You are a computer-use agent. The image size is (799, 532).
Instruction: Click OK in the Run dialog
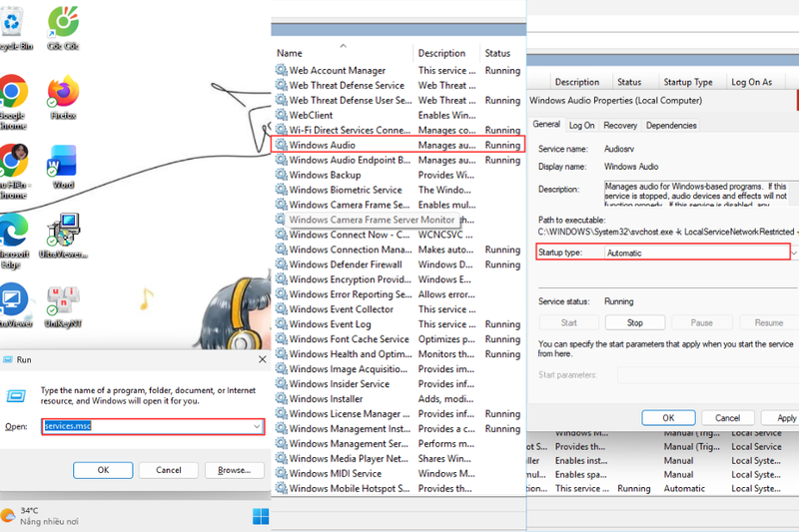103,470
